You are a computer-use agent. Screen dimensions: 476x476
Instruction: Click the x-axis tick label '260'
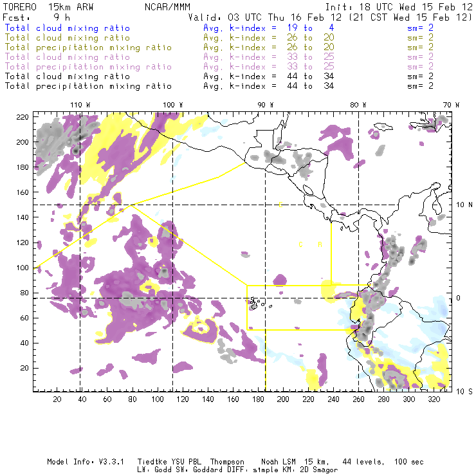(358, 399)
